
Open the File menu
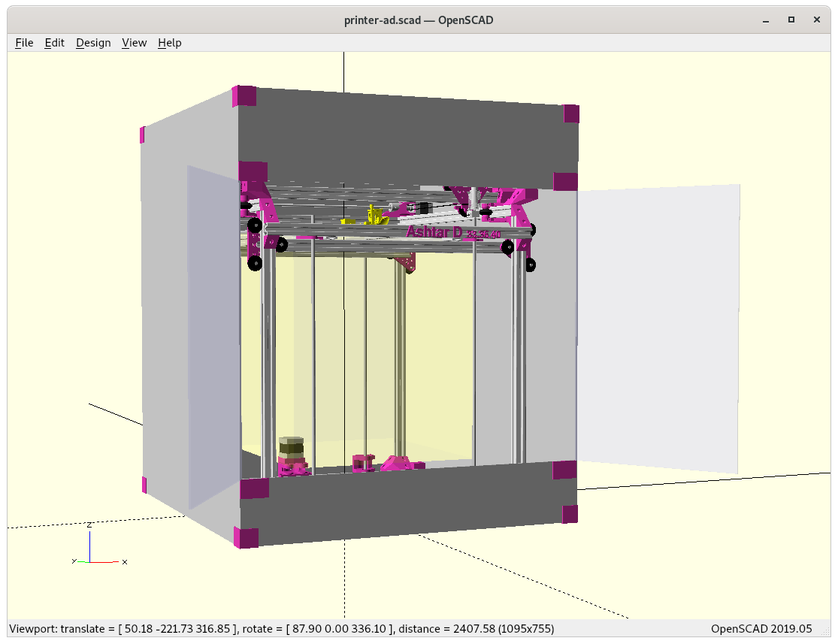tap(24, 43)
